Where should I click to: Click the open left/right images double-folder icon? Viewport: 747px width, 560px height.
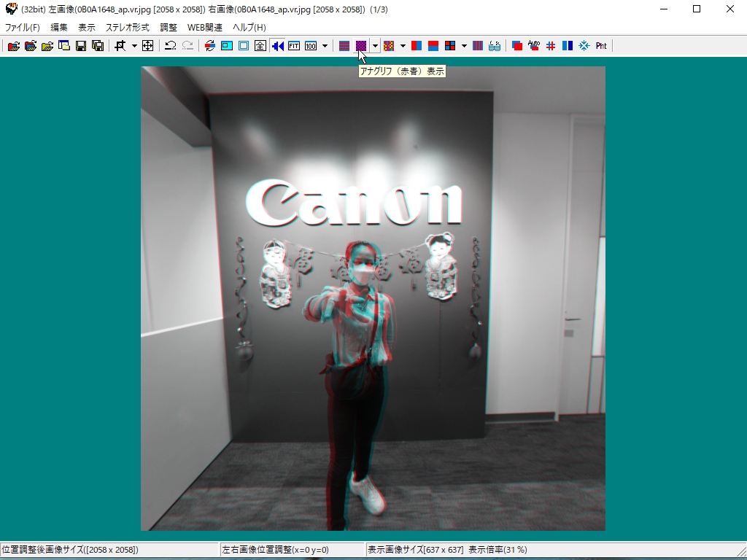pos(31,46)
